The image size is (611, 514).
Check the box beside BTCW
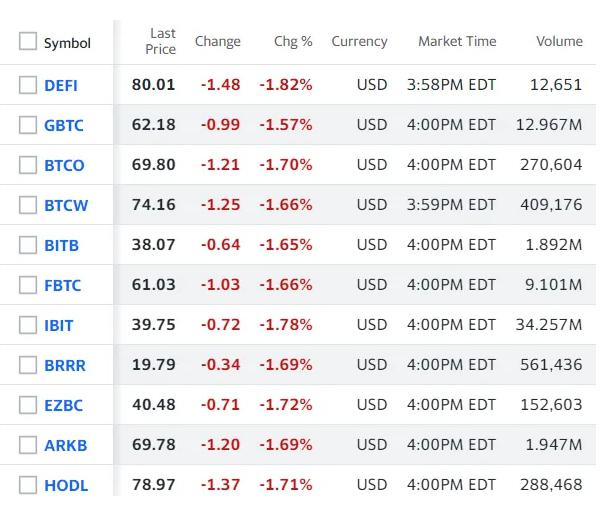[x=27, y=205]
